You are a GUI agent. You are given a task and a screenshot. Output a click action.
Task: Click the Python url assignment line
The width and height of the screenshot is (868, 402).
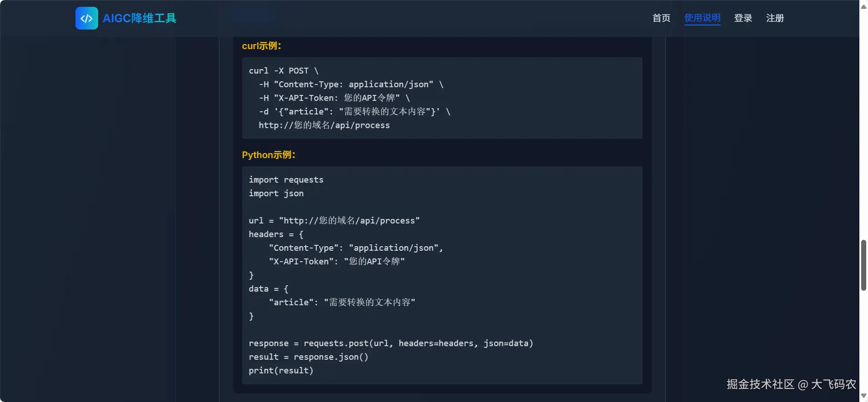tap(334, 221)
